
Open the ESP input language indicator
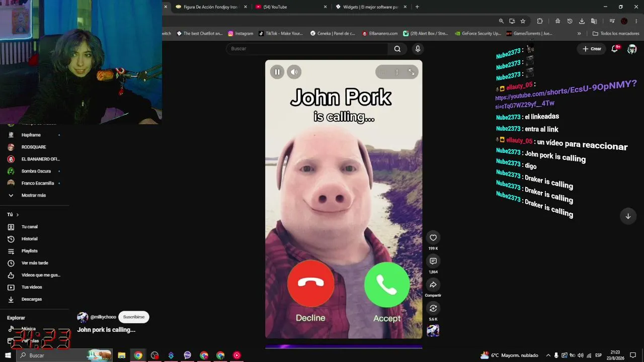pyautogui.click(x=599, y=355)
